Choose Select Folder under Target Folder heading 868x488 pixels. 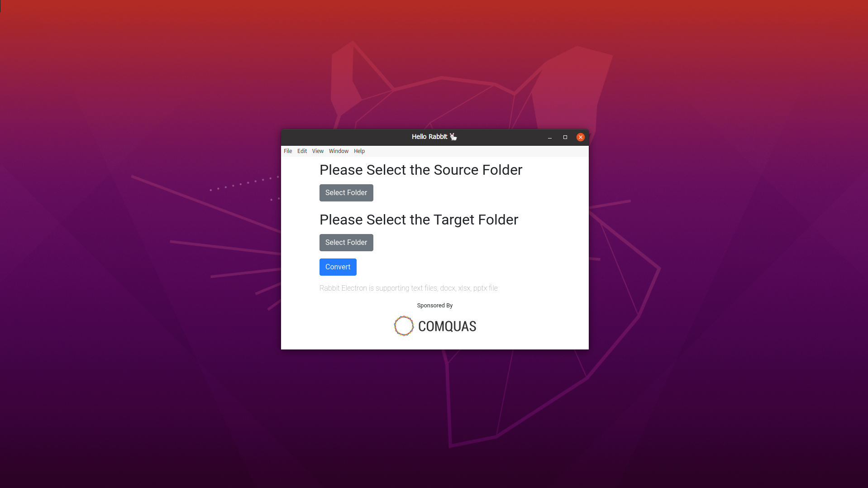coord(346,243)
